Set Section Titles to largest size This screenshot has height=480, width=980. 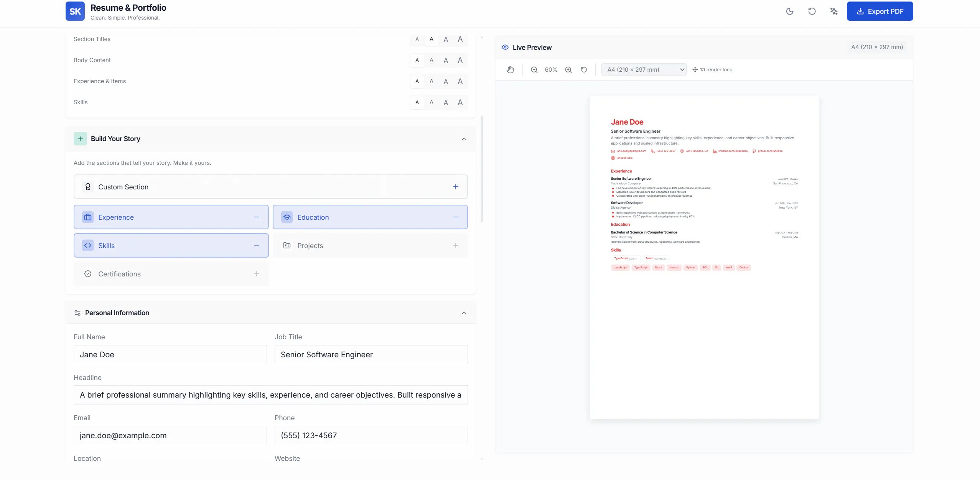click(x=460, y=39)
